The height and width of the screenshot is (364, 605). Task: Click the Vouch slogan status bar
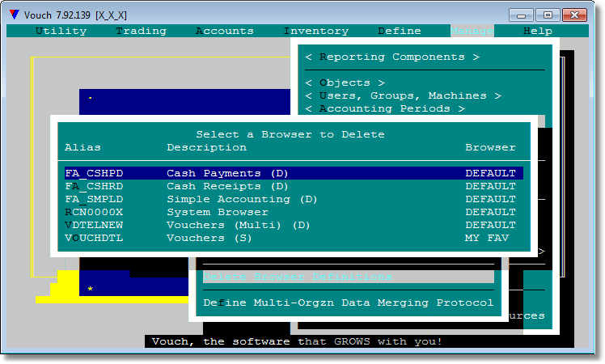pos(297,341)
